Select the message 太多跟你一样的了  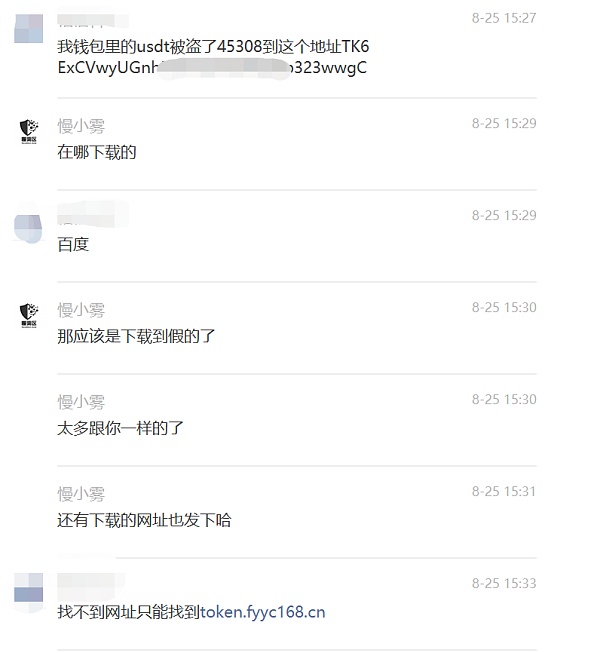[120, 429]
